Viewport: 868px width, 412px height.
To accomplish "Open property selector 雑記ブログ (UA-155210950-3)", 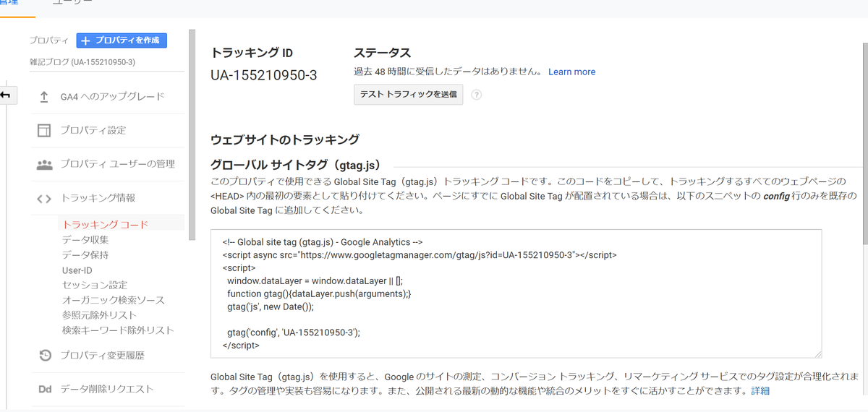I will point(82,62).
